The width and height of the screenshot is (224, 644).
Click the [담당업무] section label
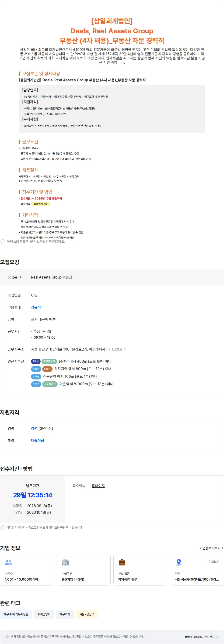coord(30,90)
